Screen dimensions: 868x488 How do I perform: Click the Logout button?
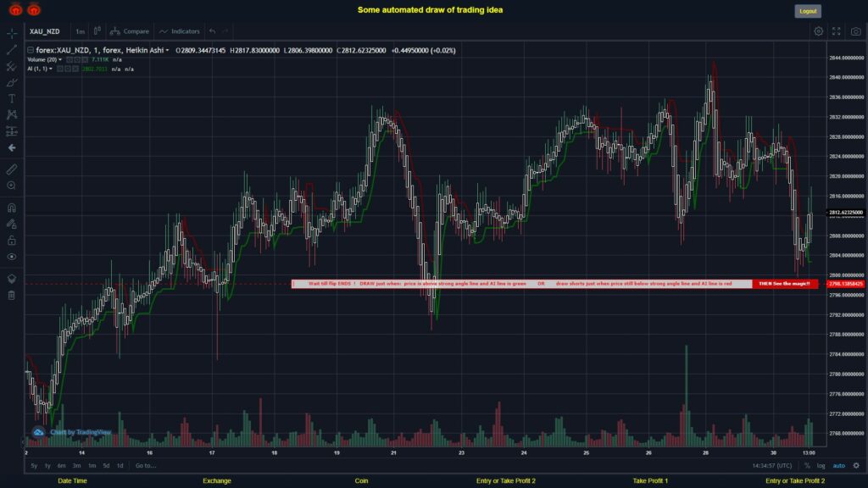pyautogui.click(x=808, y=11)
